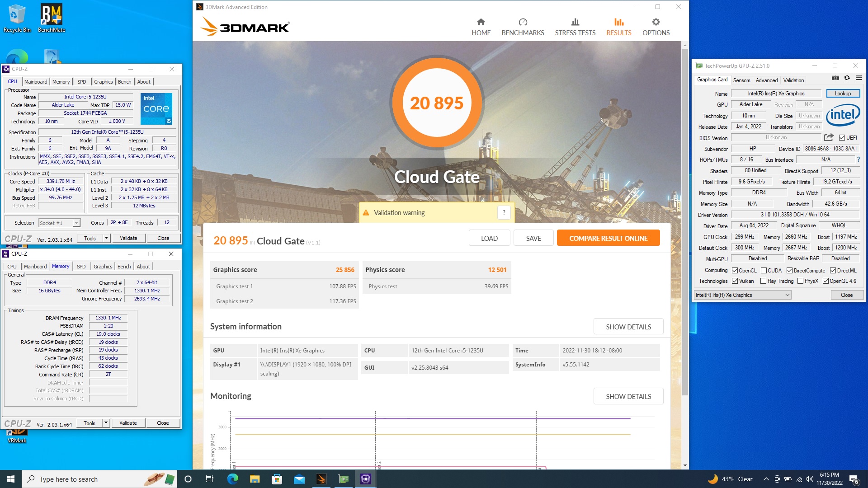Switch to 3DMark taskbar icon
The height and width of the screenshot is (488, 868).
[x=321, y=479]
